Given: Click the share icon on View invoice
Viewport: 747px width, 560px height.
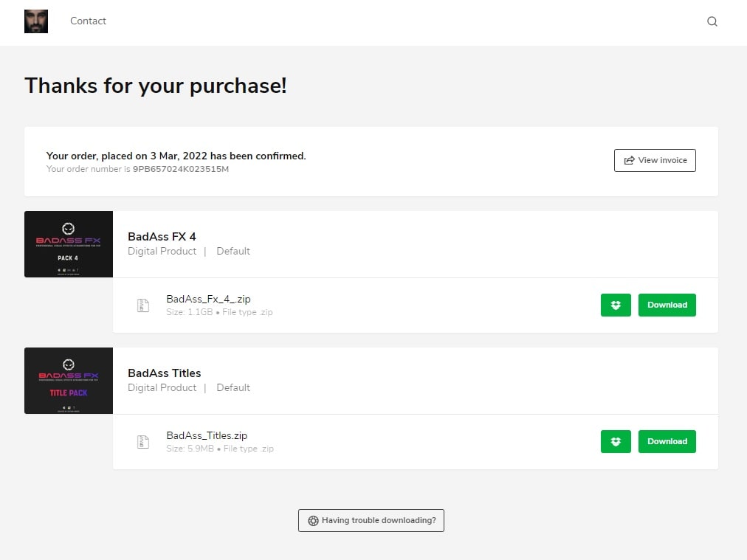Looking at the screenshot, I should (630, 161).
